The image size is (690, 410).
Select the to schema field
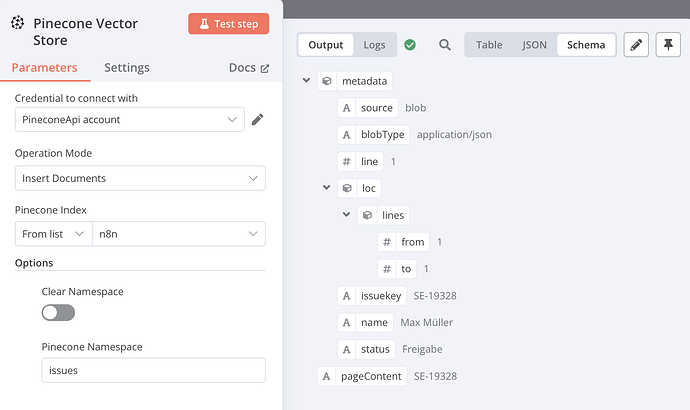tap(397, 269)
